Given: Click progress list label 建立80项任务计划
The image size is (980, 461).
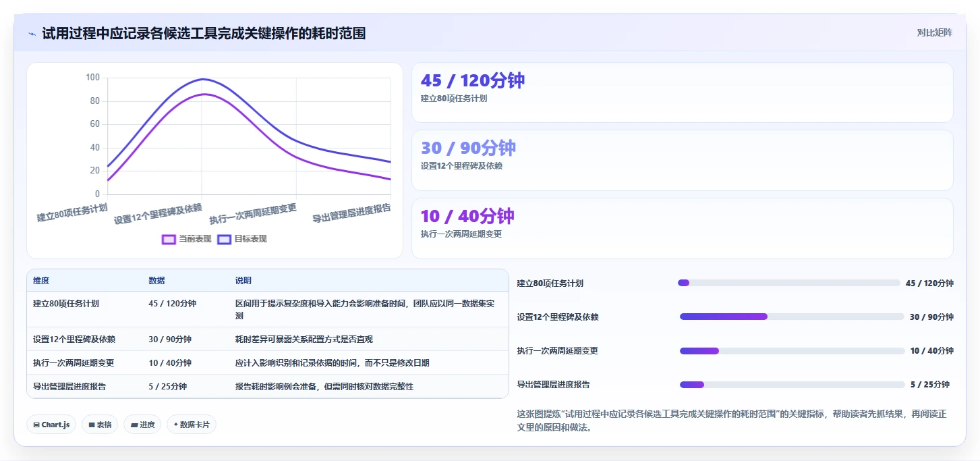Looking at the screenshot, I should (550, 283).
